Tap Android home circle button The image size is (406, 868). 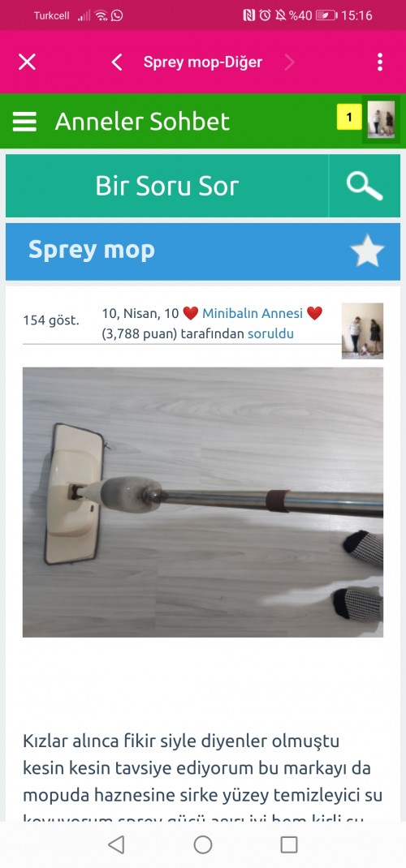pos(203,844)
